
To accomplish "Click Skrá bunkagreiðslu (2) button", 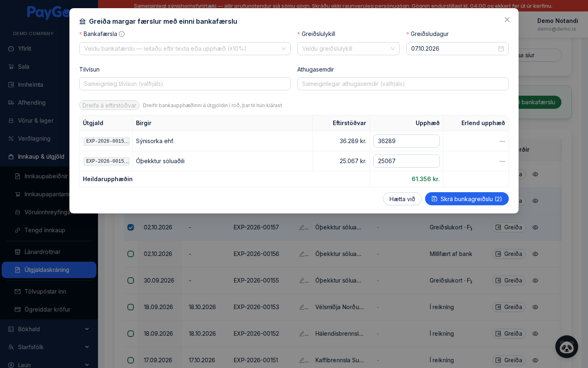I will 467,199.
